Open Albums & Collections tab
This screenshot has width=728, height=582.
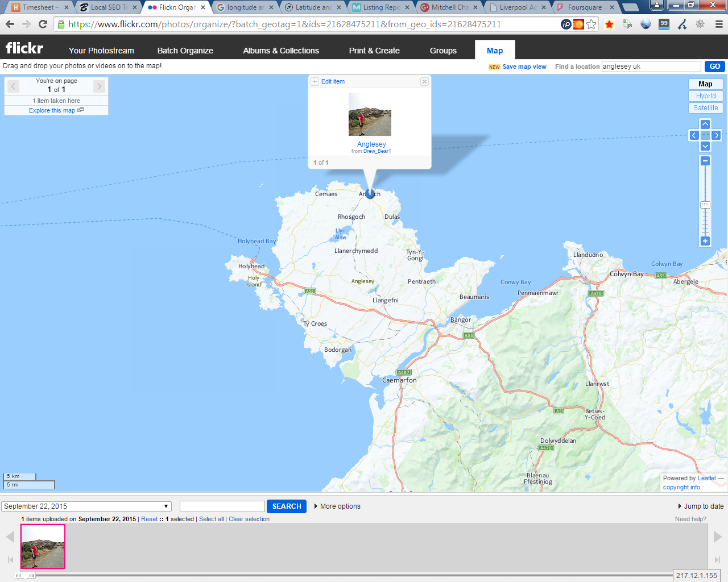click(281, 51)
